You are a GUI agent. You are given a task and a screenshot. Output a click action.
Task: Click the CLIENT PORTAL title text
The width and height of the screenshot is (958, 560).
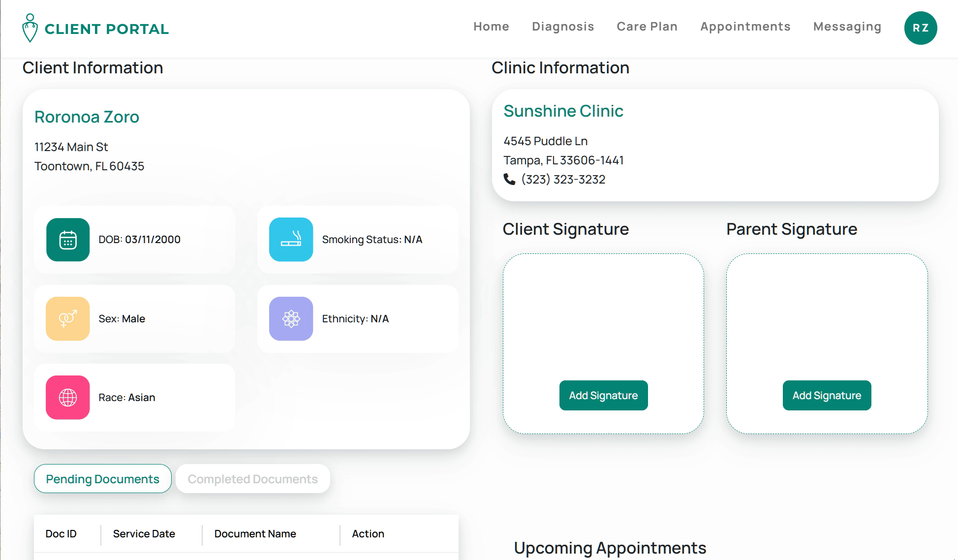(x=107, y=29)
